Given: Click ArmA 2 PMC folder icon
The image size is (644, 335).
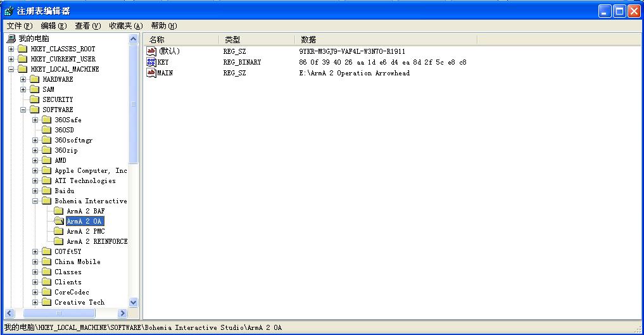Looking at the screenshot, I should [x=59, y=232].
